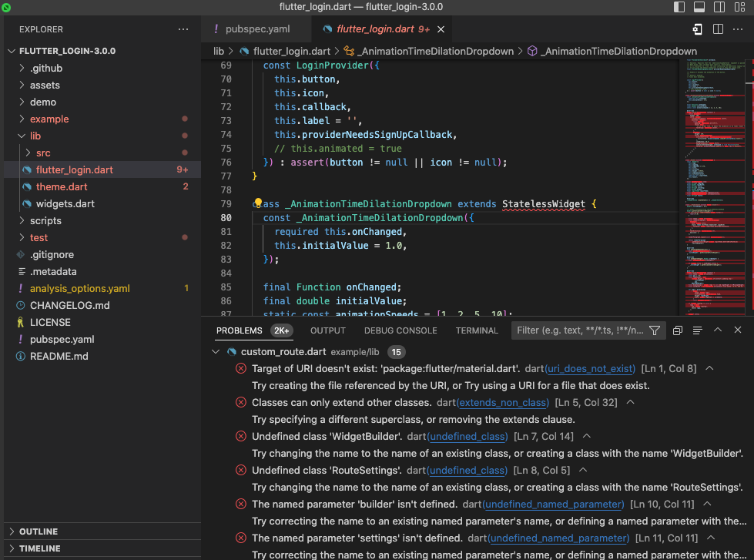
Task: Open the uri_does_not_exist error code link
Action: coord(589,369)
